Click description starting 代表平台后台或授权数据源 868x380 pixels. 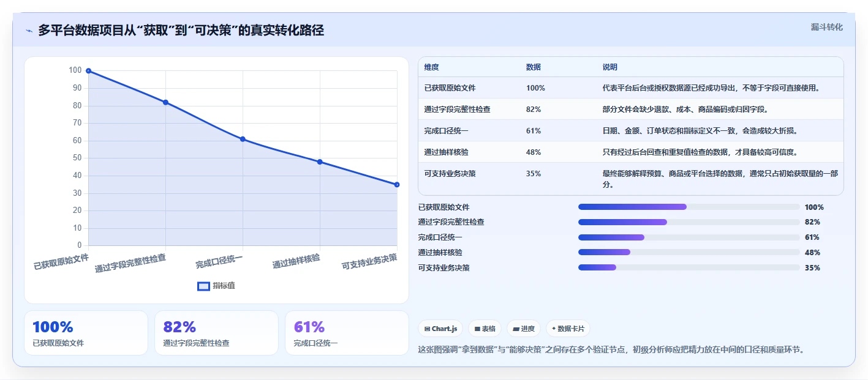tap(711, 88)
